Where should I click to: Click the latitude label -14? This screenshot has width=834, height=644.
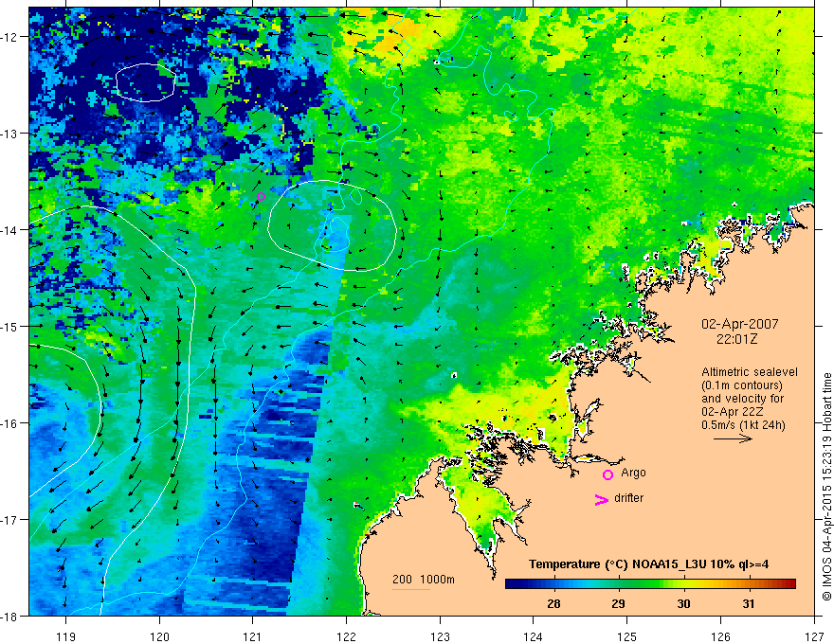(10, 230)
